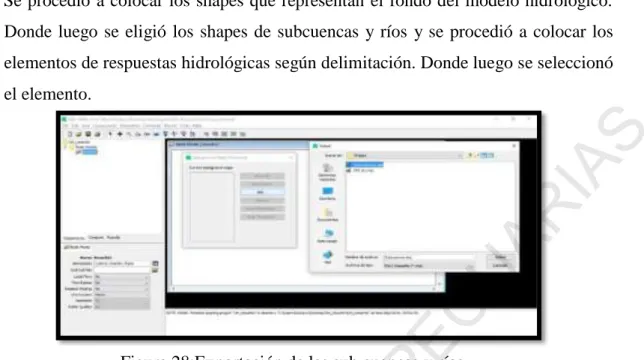The height and width of the screenshot is (360, 644).
Task: Click the description editor icon beside Description field
Action: 155,264
